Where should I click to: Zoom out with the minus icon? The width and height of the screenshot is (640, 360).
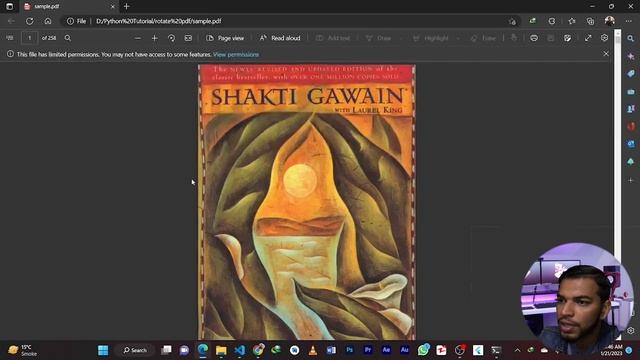(x=138, y=38)
